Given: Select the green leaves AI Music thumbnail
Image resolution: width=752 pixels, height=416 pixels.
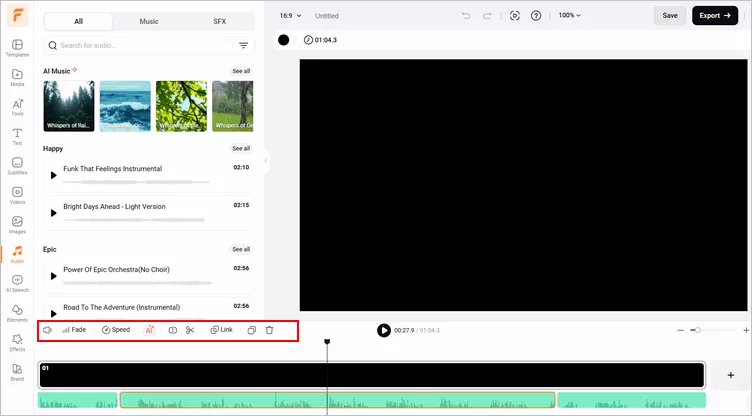Looking at the screenshot, I should pyautogui.click(x=181, y=106).
